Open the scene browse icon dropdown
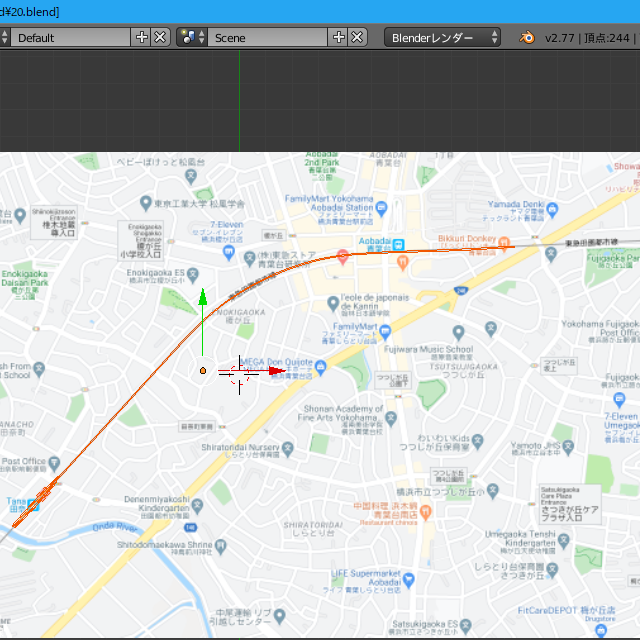Screen dimensions: 640x640 click(191, 38)
